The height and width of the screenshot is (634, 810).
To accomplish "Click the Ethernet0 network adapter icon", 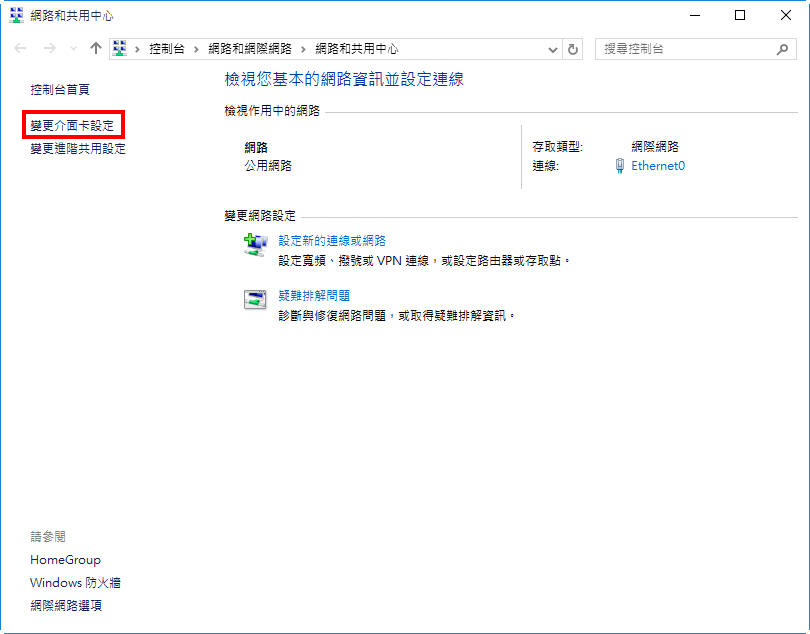I will point(620,166).
